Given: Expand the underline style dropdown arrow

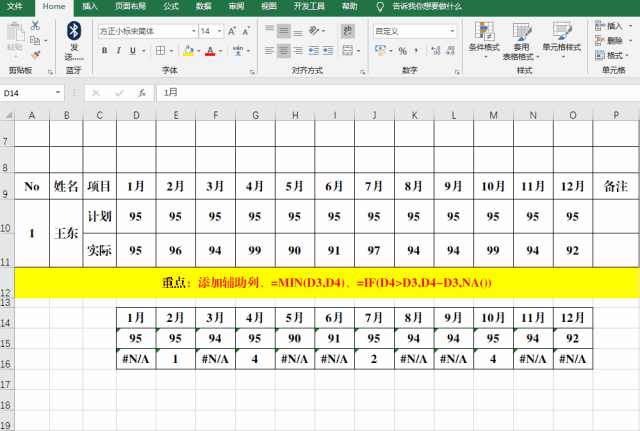Looking at the screenshot, I should click(x=144, y=51).
